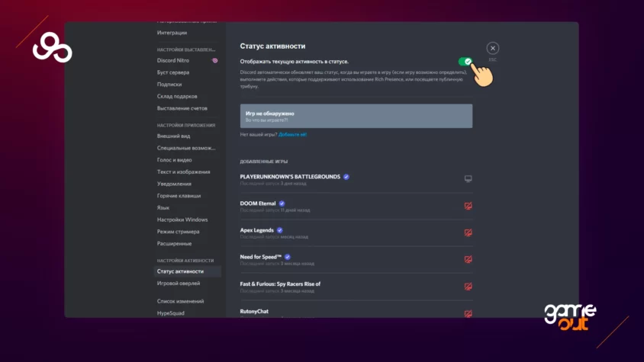Open Голос и видео settings

coord(174,159)
